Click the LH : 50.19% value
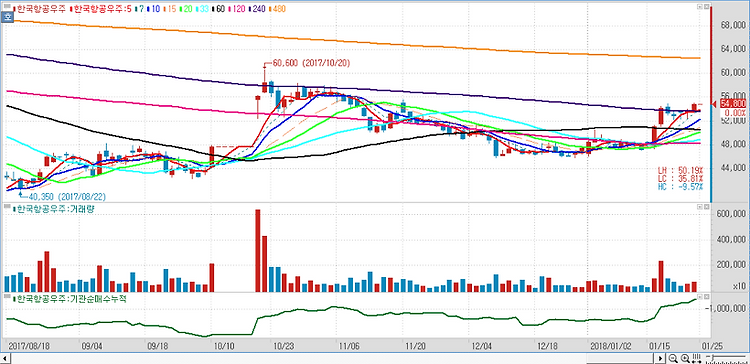 681,170
